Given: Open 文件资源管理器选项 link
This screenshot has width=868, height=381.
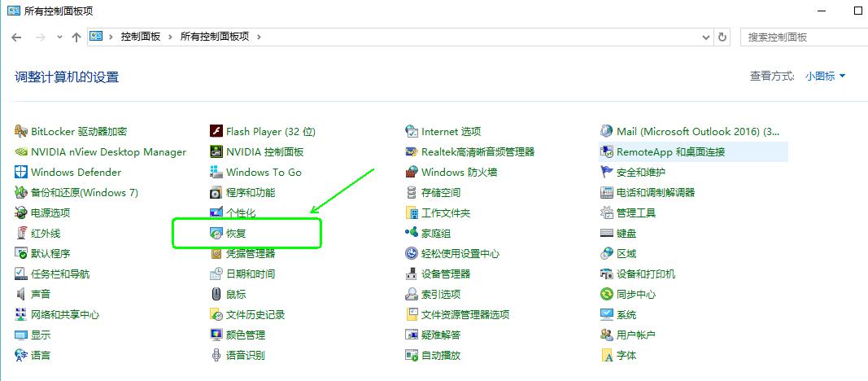Looking at the screenshot, I should tap(465, 314).
